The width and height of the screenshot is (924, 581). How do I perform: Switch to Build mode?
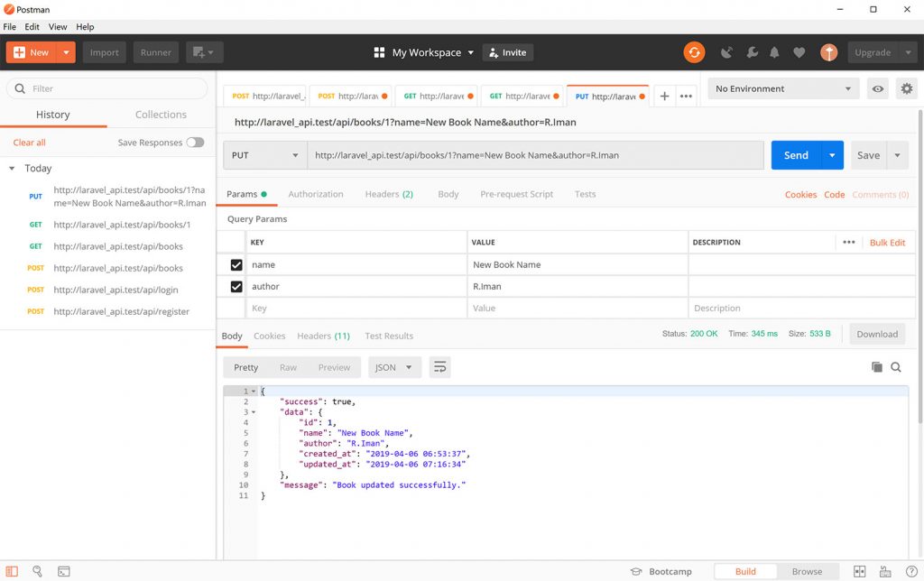(745, 572)
